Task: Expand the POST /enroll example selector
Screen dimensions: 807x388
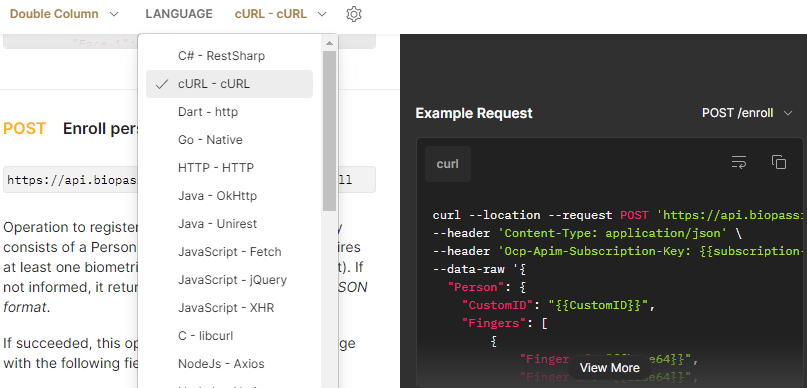Action: (747, 113)
